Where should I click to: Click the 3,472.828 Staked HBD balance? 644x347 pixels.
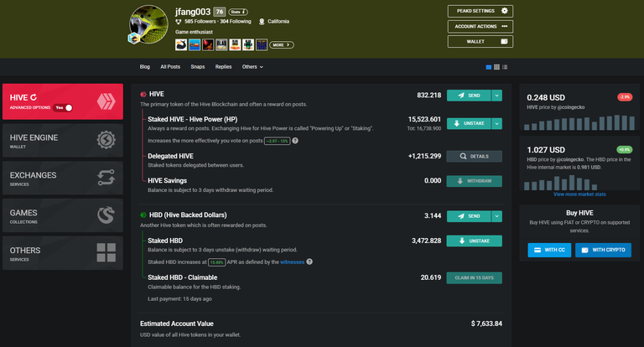click(426, 241)
